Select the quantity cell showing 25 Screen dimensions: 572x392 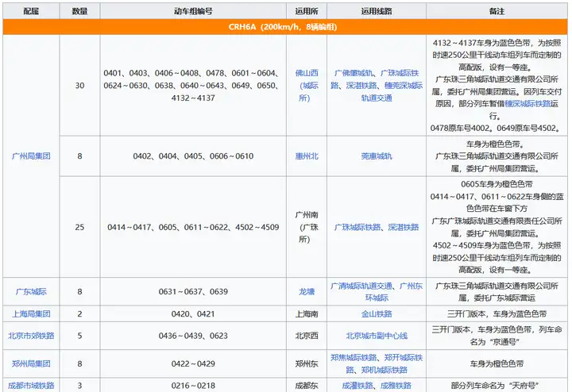tap(79, 227)
